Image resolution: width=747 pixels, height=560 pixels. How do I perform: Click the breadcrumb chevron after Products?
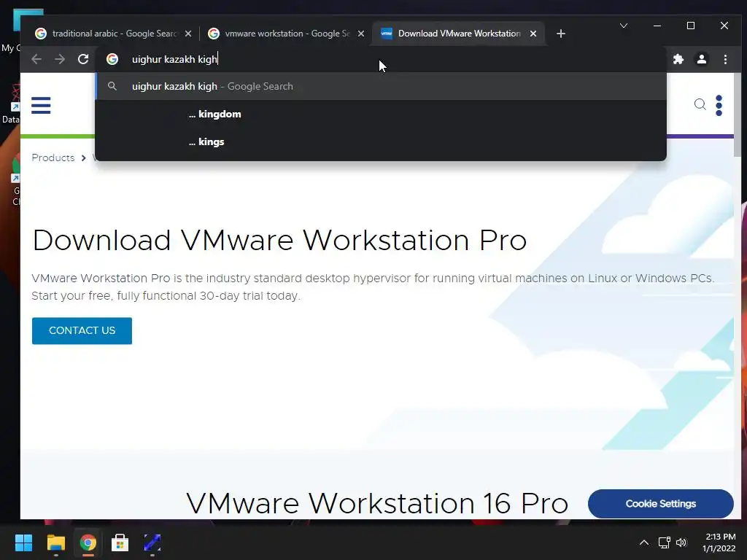pyautogui.click(x=83, y=158)
